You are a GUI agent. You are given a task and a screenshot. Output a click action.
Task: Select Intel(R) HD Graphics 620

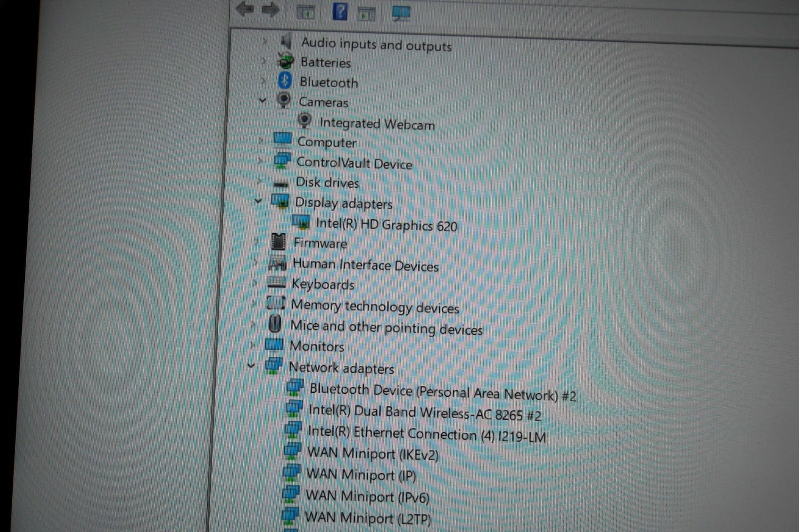tap(387, 225)
